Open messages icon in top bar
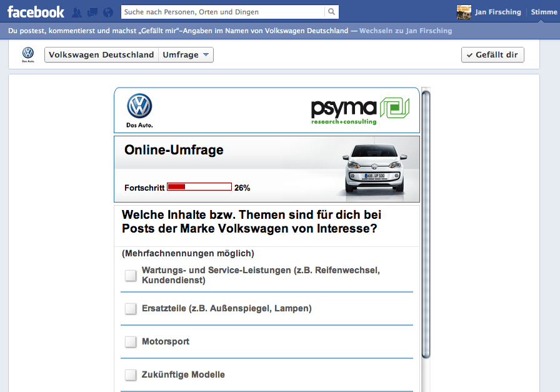The width and height of the screenshot is (560, 392). (92, 13)
